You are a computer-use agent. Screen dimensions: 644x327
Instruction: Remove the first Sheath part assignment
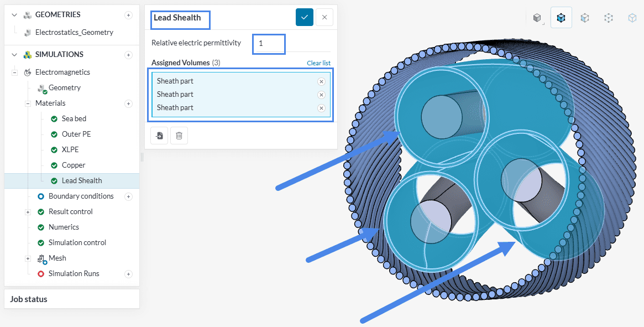tap(321, 81)
